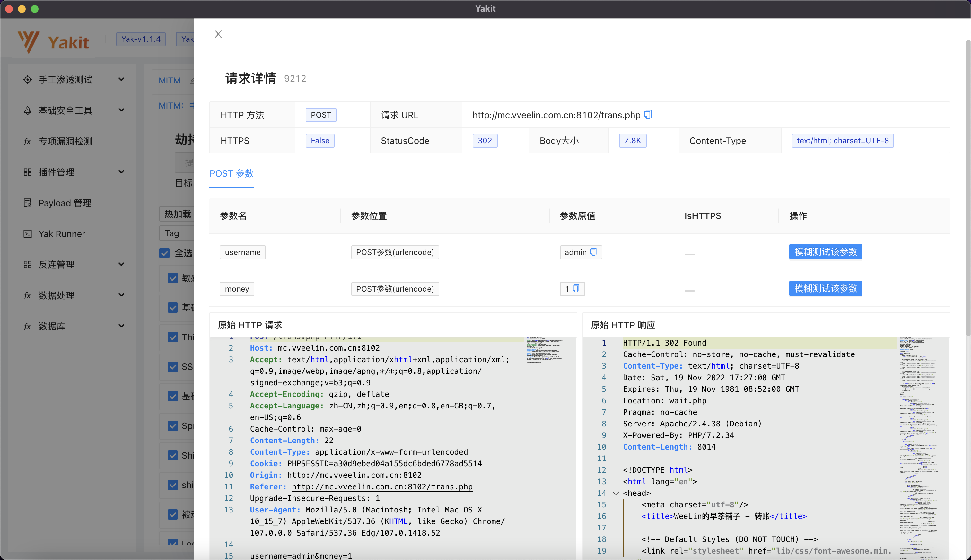
Task: Click the username parameter name cell
Action: 243,252
